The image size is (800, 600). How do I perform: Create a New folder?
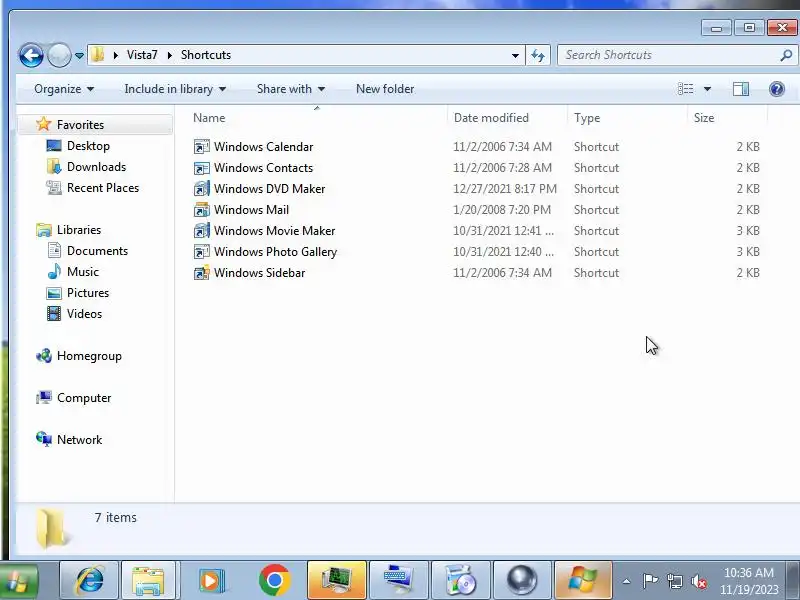coord(385,89)
